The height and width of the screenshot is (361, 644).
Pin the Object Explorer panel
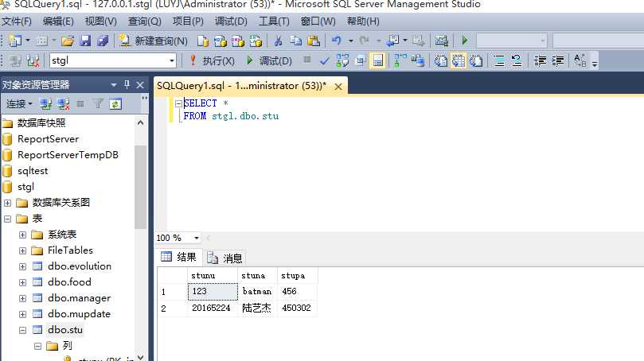coord(127,84)
